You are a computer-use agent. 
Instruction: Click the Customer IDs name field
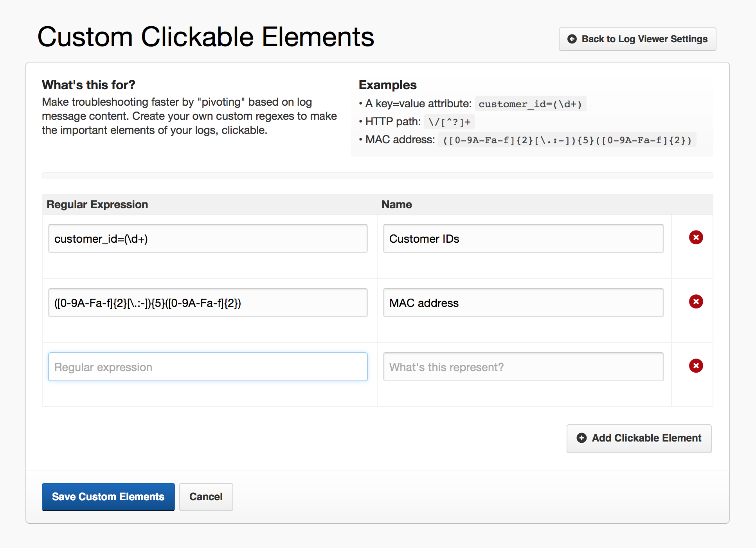523,238
